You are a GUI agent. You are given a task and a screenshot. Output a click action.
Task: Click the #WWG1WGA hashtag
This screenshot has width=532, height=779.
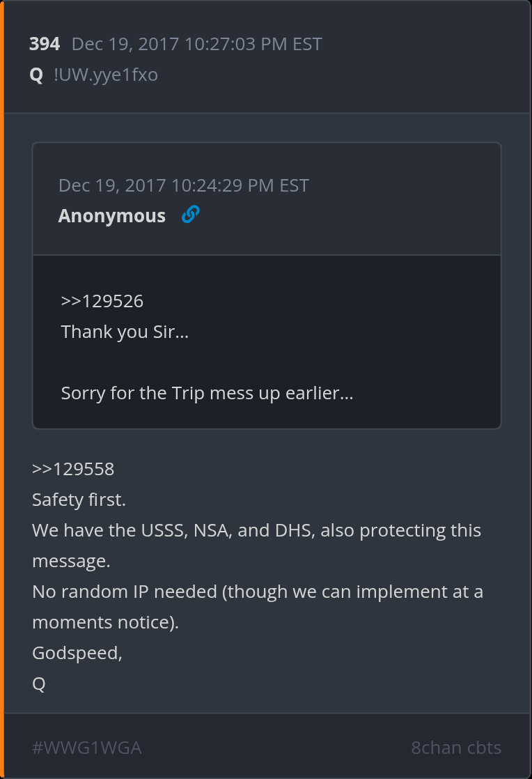(87, 748)
